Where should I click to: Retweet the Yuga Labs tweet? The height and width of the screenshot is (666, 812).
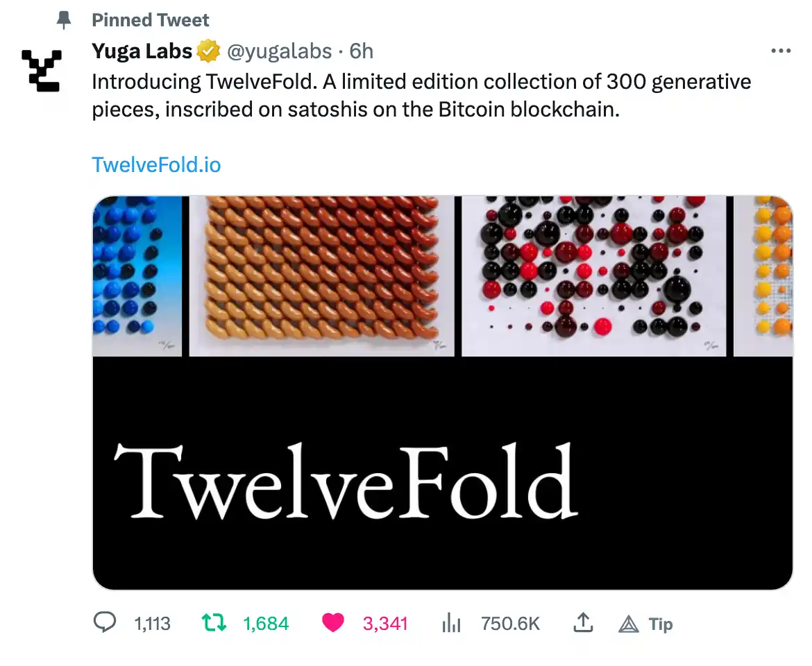point(214,623)
